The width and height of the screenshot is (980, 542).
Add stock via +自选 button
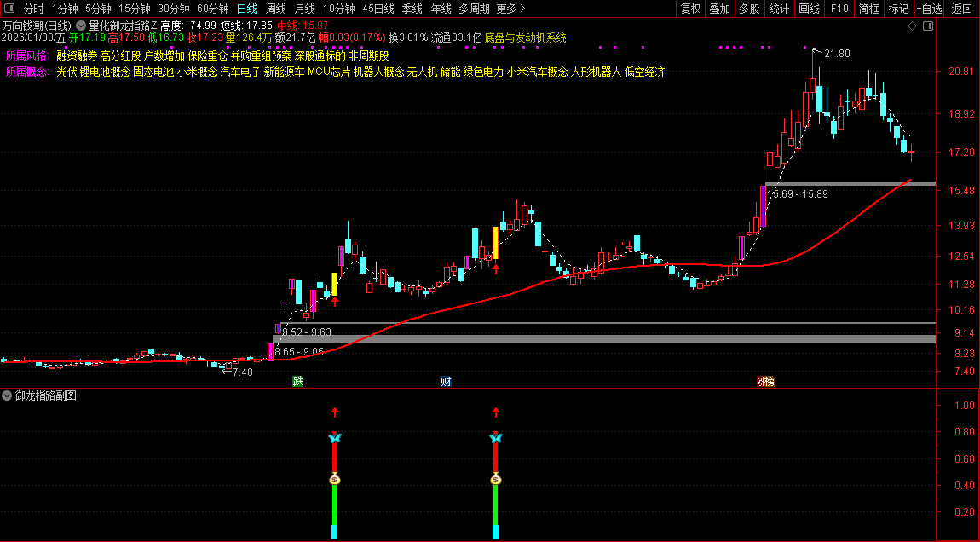click(929, 9)
